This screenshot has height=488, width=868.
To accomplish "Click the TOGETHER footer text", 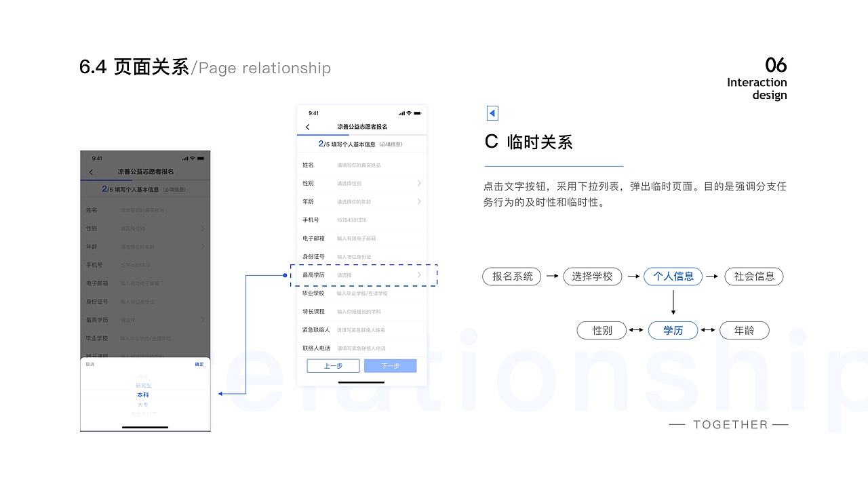I will tap(730, 424).
